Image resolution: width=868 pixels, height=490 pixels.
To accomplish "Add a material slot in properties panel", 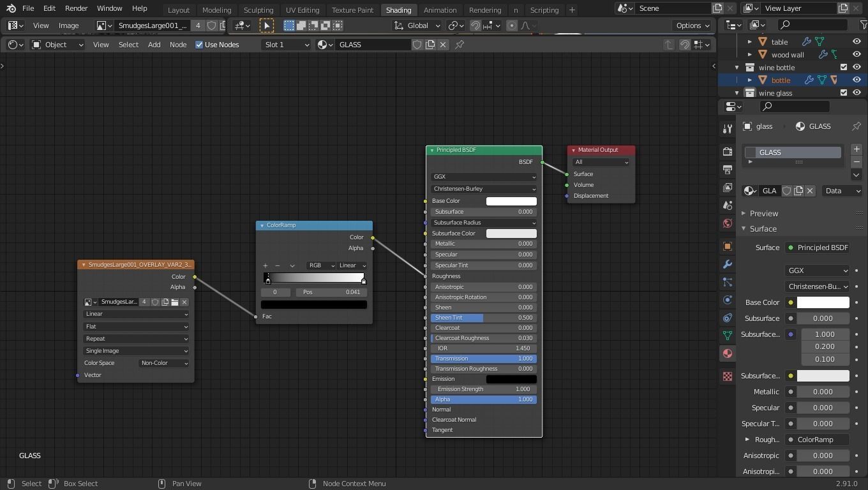I will [857, 149].
